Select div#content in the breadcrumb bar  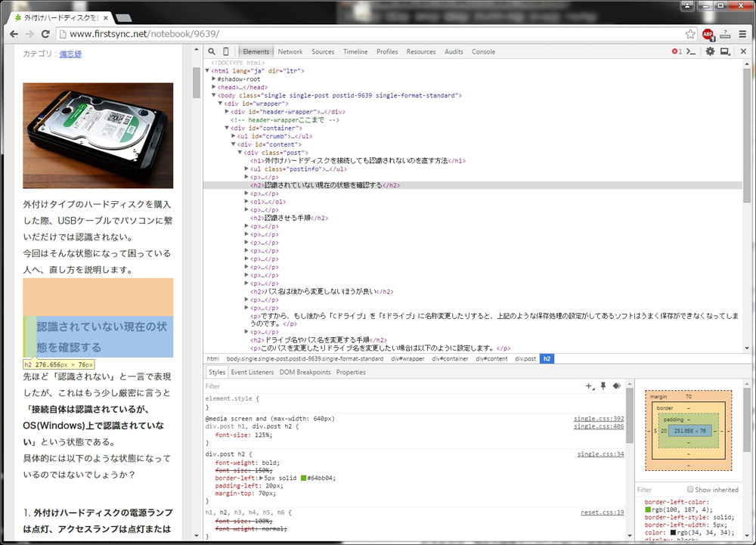click(492, 358)
